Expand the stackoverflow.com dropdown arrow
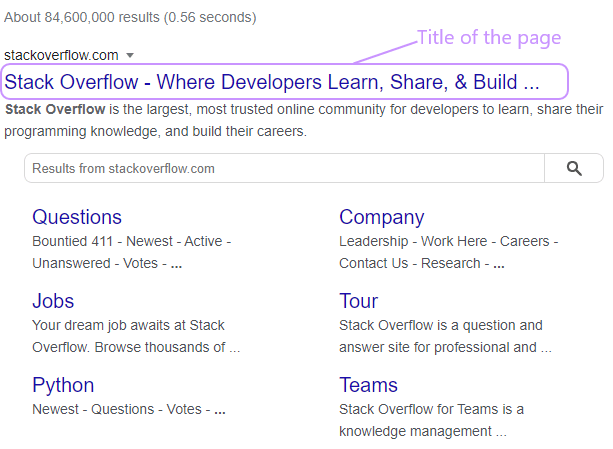Image resolution: width=613 pixels, height=449 pixels. point(130,55)
